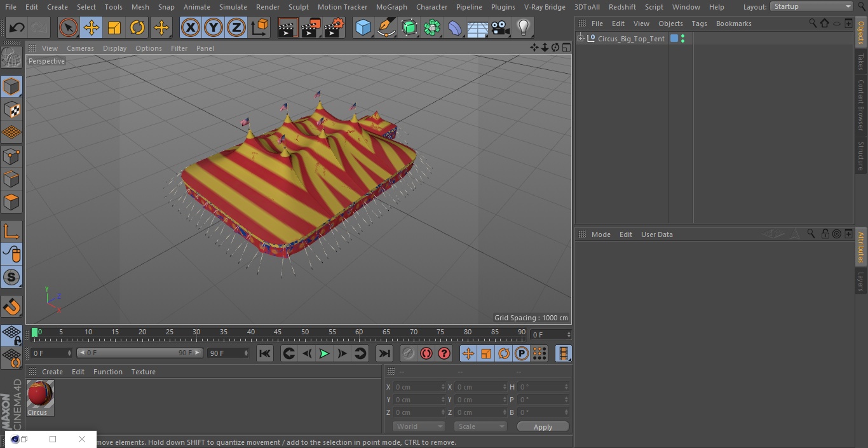Image resolution: width=868 pixels, height=448 pixels.
Task: Open Object manager Bookmarks menu
Action: click(x=733, y=24)
